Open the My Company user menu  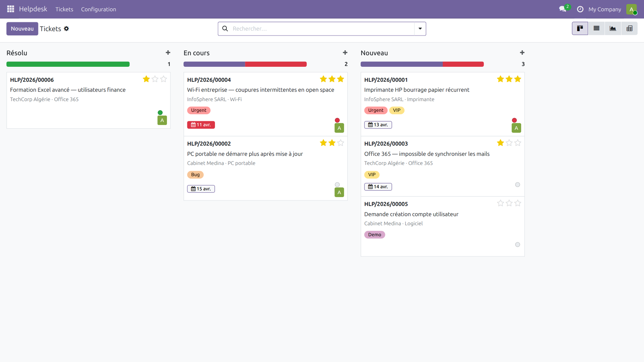(x=605, y=9)
